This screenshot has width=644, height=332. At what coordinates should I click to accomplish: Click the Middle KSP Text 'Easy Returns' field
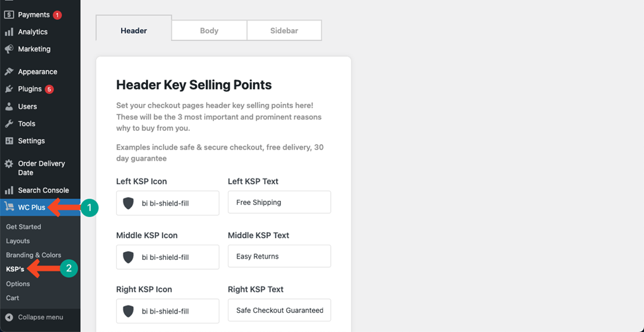tap(279, 256)
